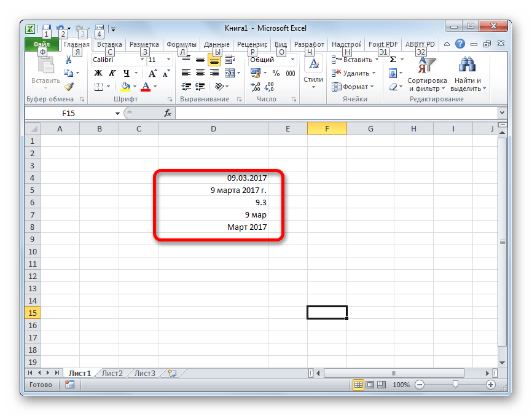The image size is (532, 416).
Task: Click the Cut scissors icon
Action: [x=69, y=60]
